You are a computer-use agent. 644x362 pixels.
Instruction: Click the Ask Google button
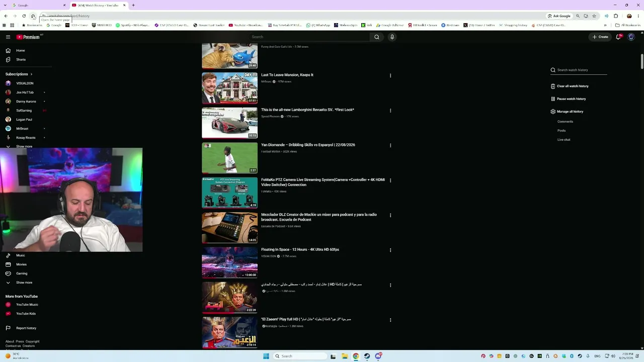(559, 16)
